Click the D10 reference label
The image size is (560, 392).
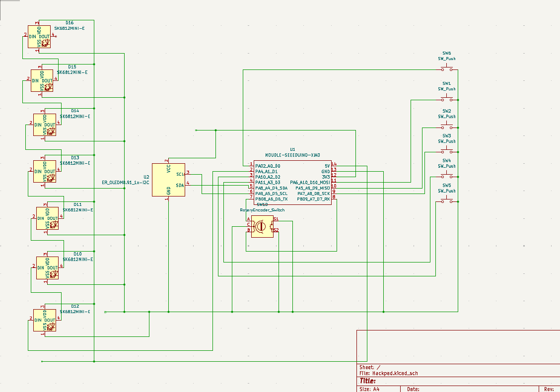point(77,254)
